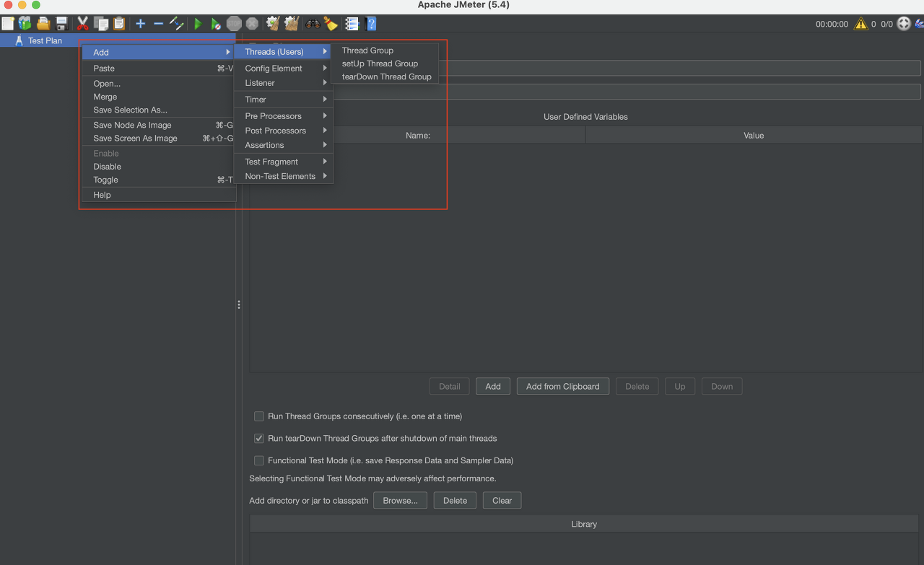Select Paste in the context menu
The image size is (924, 565).
point(157,69)
